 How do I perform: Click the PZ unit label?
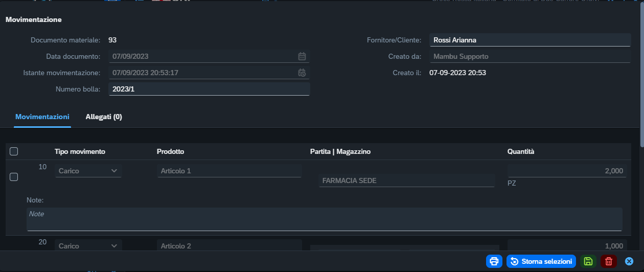pyautogui.click(x=512, y=183)
